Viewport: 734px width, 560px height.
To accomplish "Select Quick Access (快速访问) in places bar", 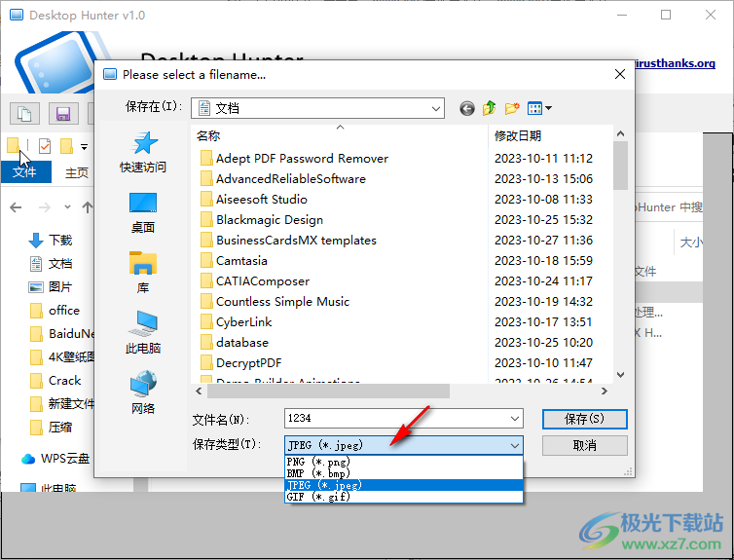I will click(x=143, y=152).
